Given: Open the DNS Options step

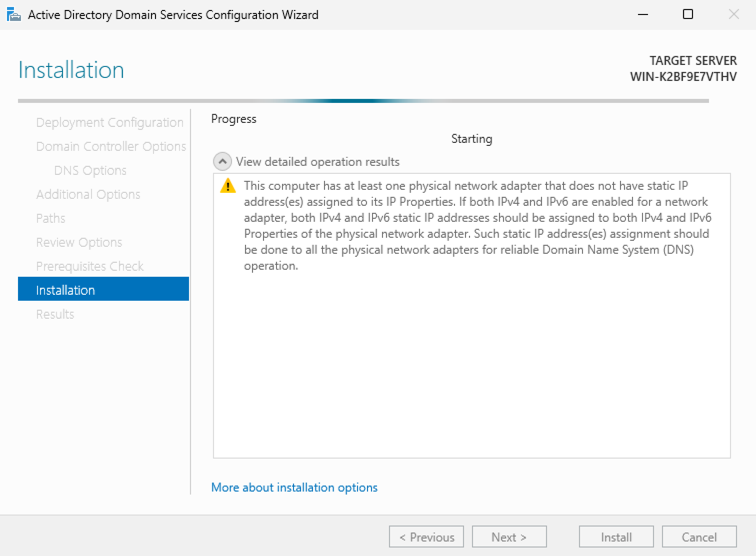Looking at the screenshot, I should [x=90, y=170].
